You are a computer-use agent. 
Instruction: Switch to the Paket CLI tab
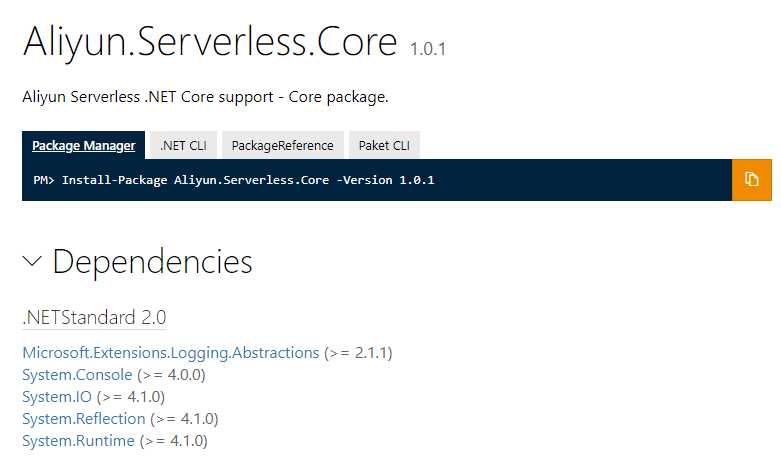pyautogui.click(x=384, y=145)
